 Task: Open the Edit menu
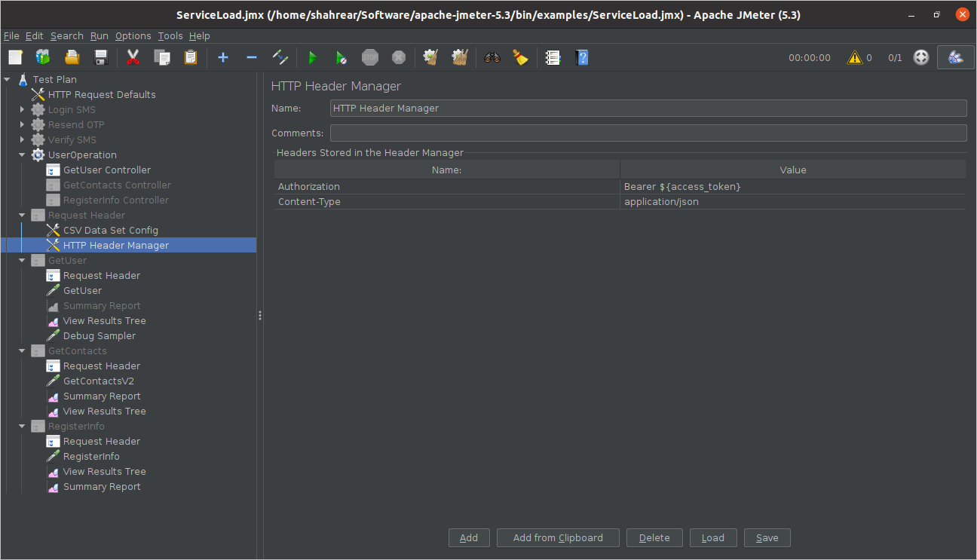tap(34, 35)
